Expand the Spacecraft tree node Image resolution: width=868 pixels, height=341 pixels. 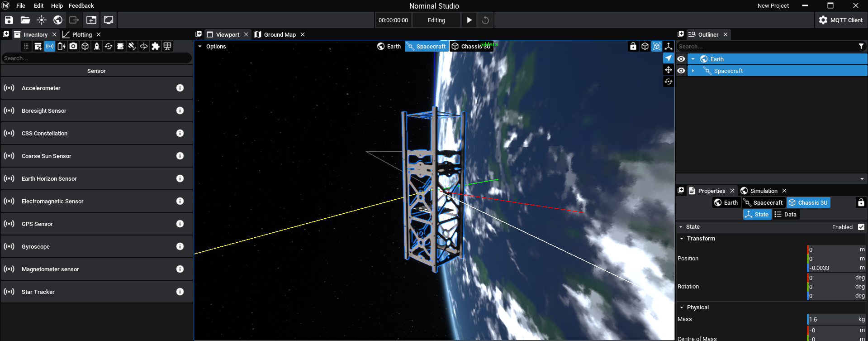point(693,71)
